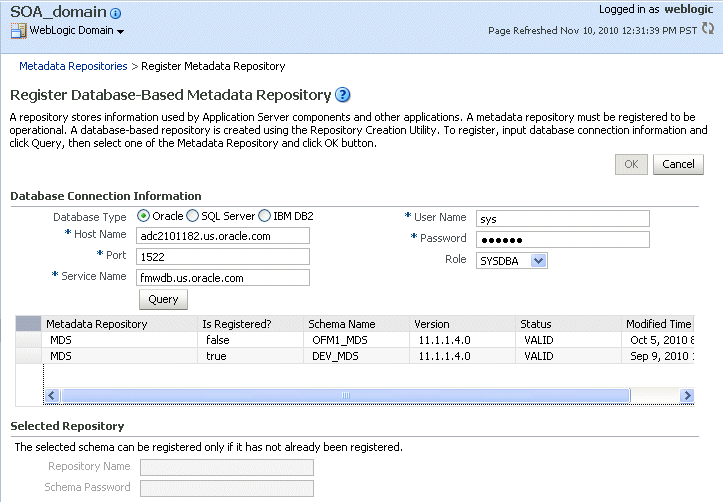Select the row header of the DEV_MDS row

point(29,356)
